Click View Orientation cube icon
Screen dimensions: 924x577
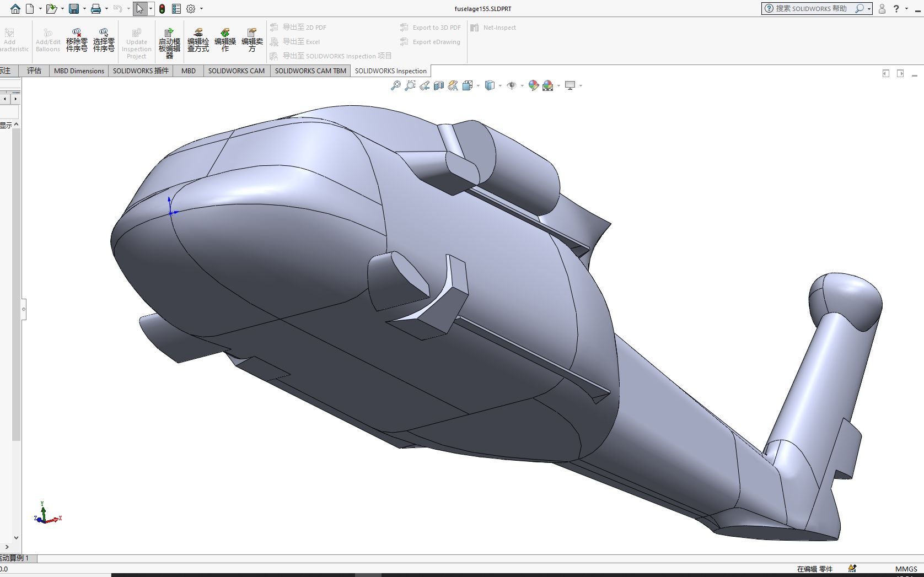[x=468, y=85]
